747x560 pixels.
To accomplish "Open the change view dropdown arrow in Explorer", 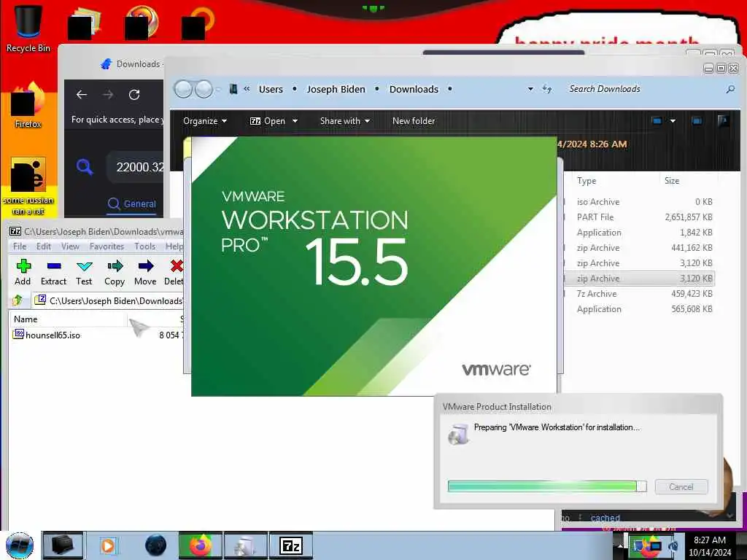I will click(x=673, y=121).
